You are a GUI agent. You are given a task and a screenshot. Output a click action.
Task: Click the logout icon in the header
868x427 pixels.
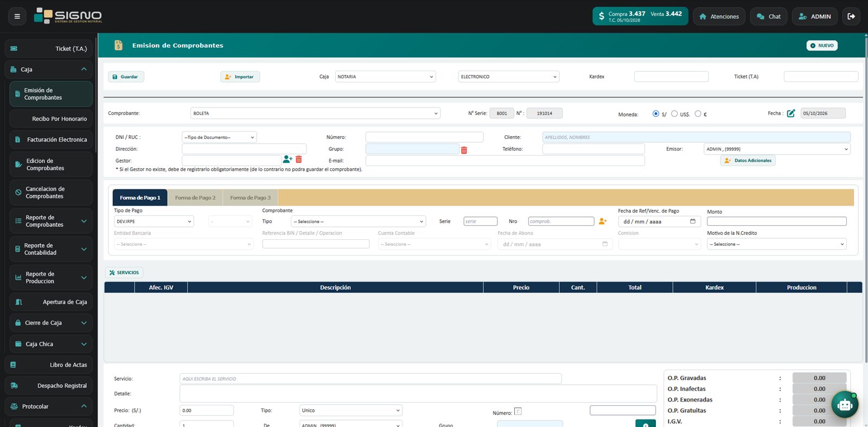[x=851, y=16]
